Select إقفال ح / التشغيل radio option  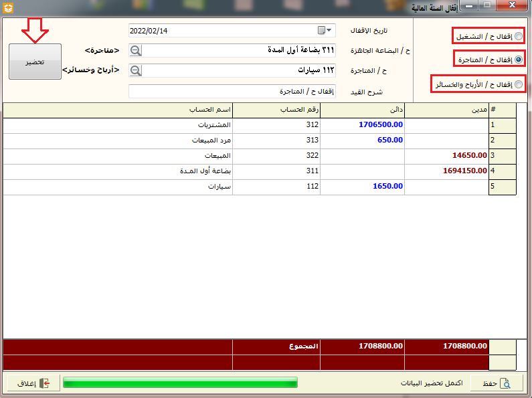click(x=519, y=35)
